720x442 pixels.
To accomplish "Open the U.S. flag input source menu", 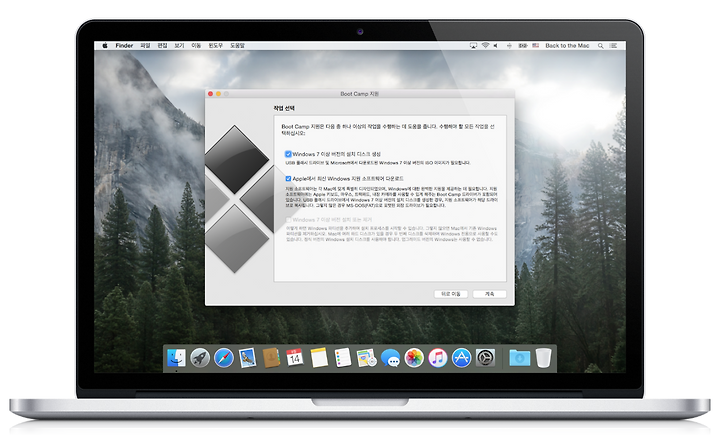I will (x=535, y=45).
